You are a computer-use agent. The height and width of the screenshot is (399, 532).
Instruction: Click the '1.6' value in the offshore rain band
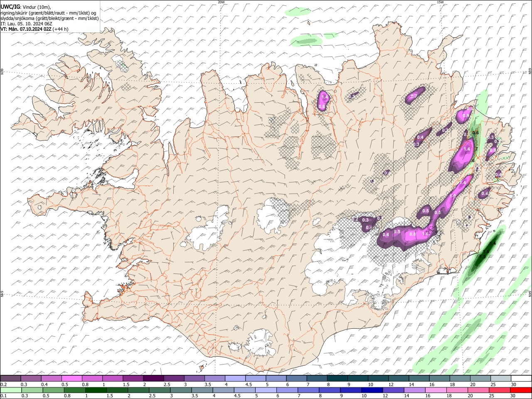click(x=486, y=251)
